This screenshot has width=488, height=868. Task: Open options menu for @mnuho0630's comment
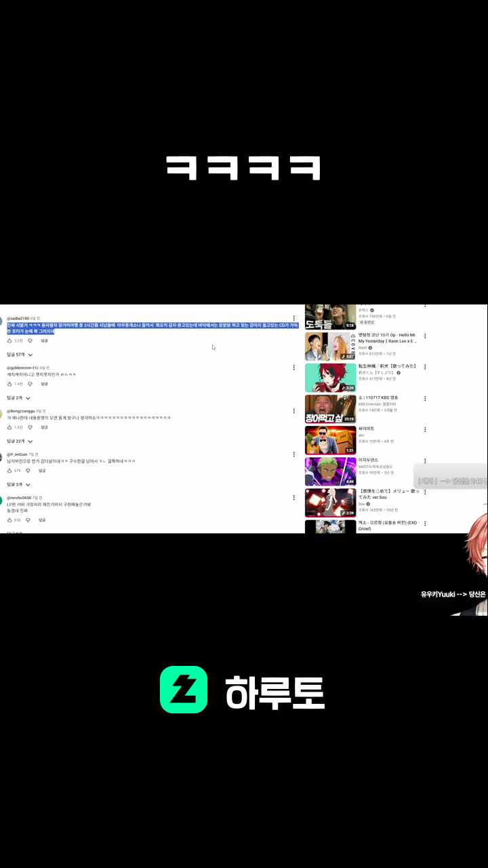[x=293, y=498]
